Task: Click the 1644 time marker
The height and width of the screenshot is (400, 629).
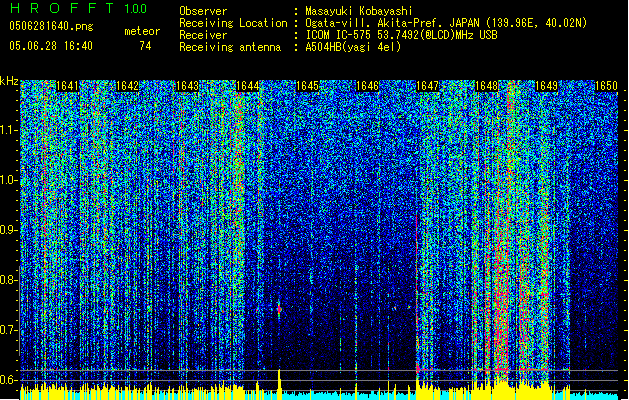Action: pos(248,86)
